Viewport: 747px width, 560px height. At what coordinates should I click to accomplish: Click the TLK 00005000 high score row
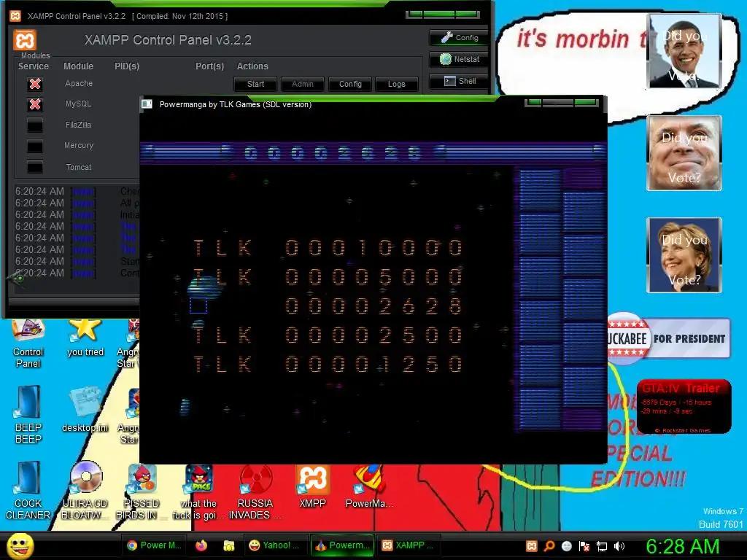[x=328, y=276]
